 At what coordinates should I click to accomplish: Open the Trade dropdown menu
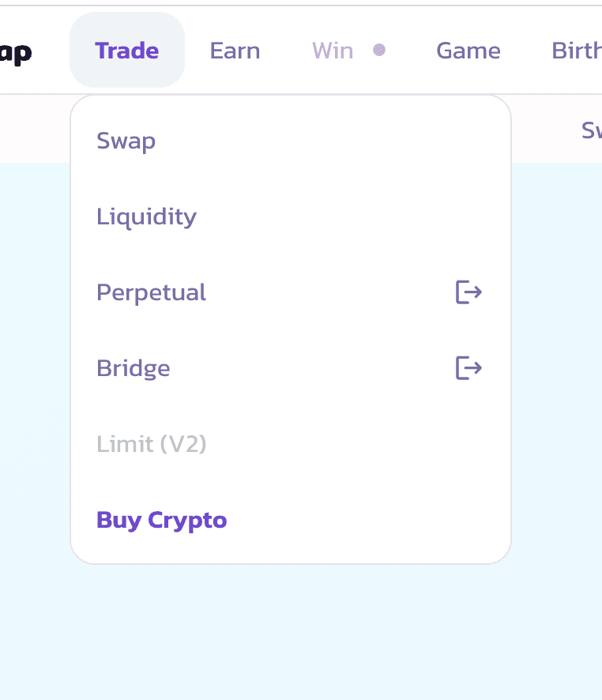click(x=127, y=51)
